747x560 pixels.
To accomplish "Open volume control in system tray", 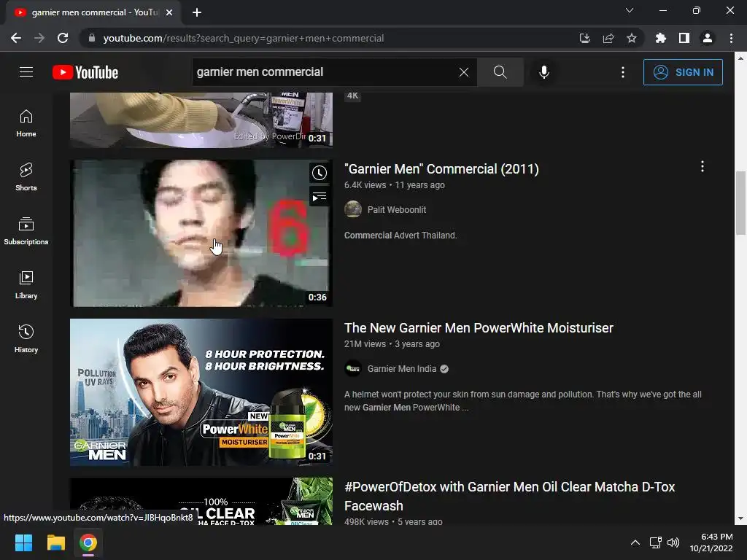I will [x=673, y=542].
